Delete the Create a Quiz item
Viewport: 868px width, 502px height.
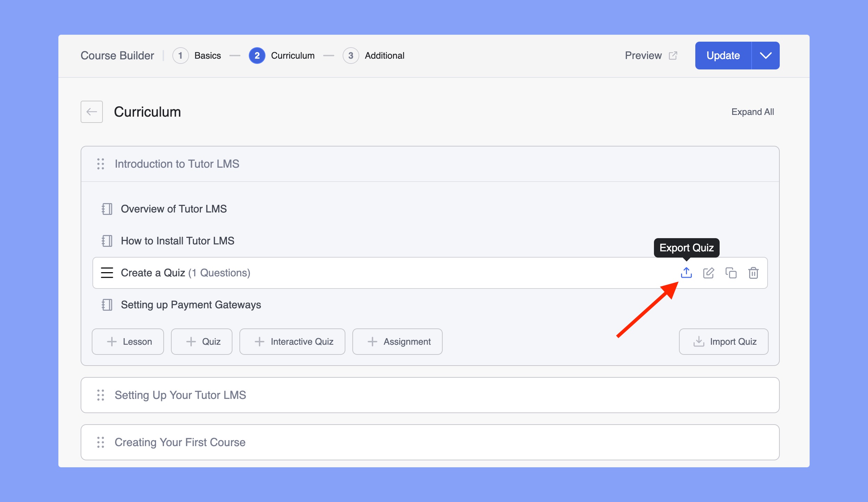point(753,273)
